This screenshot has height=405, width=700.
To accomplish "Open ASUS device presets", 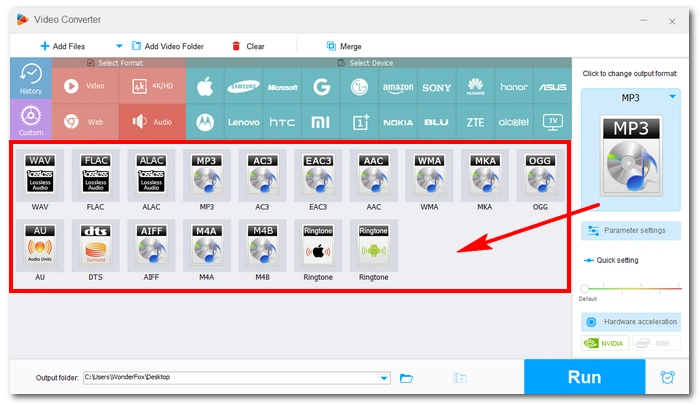I will point(553,87).
